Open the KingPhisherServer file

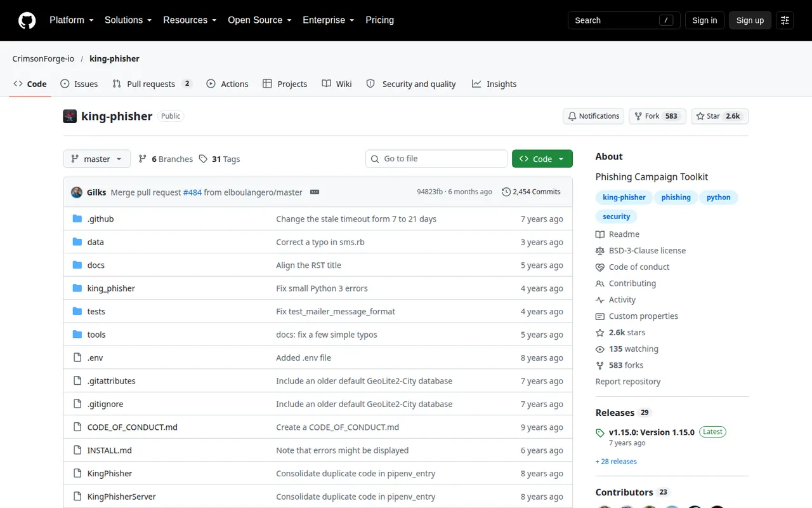(x=122, y=497)
